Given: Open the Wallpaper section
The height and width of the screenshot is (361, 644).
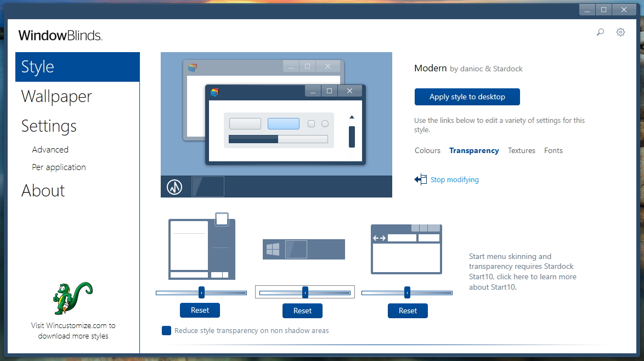Looking at the screenshot, I should click(57, 97).
